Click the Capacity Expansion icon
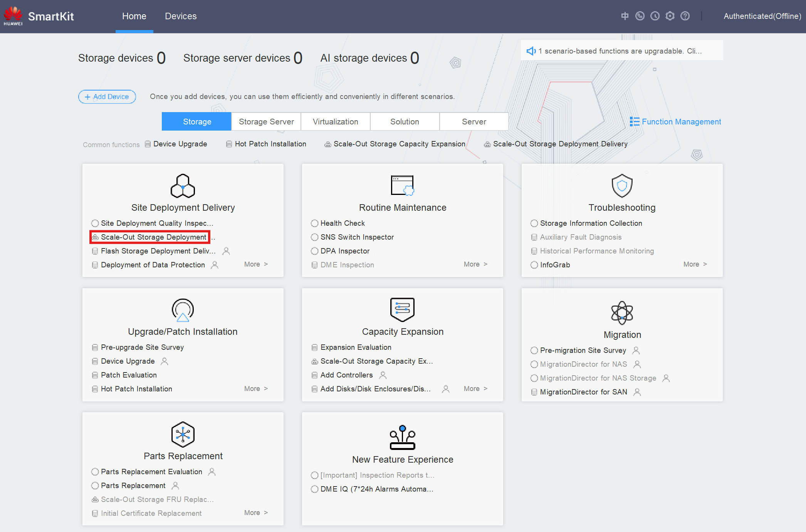Viewport: 806px width, 532px height. [402, 309]
